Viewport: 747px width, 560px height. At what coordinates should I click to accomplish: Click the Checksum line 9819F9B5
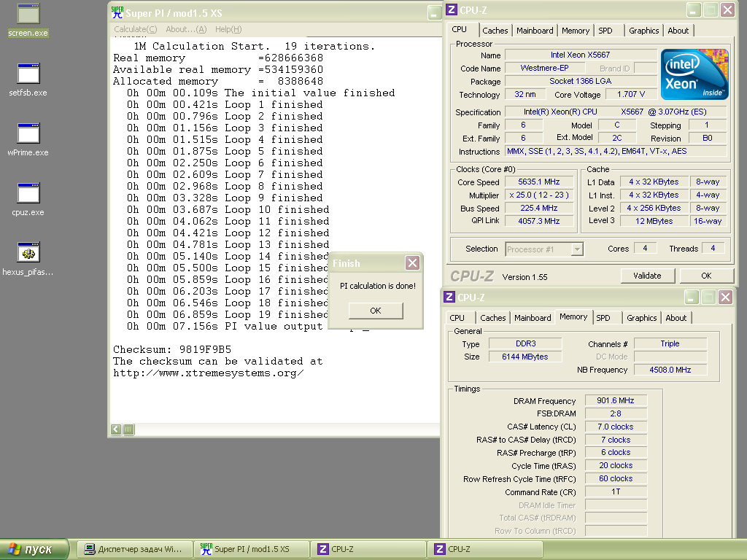point(172,349)
